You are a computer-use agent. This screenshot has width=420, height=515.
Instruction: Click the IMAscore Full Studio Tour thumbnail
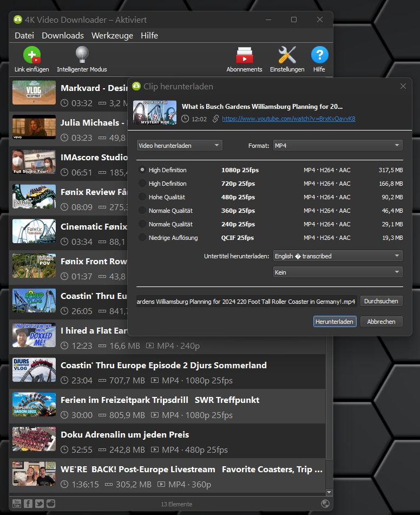pyautogui.click(x=34, y=161)
